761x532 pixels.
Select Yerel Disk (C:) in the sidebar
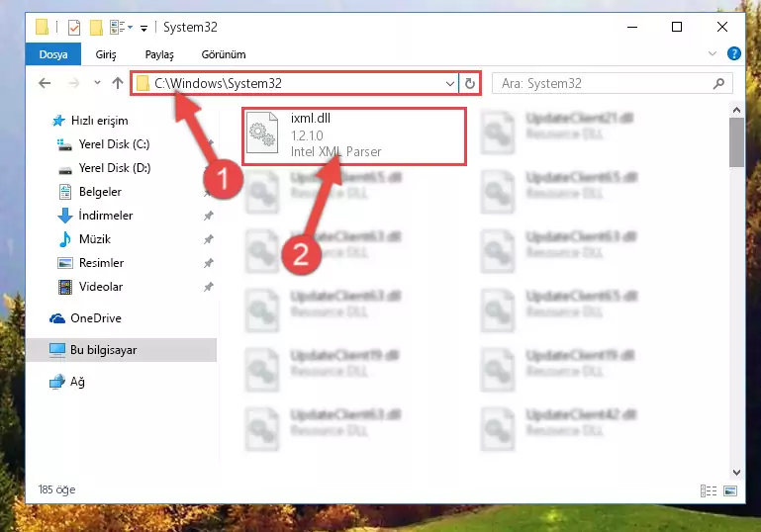(114, 144)
